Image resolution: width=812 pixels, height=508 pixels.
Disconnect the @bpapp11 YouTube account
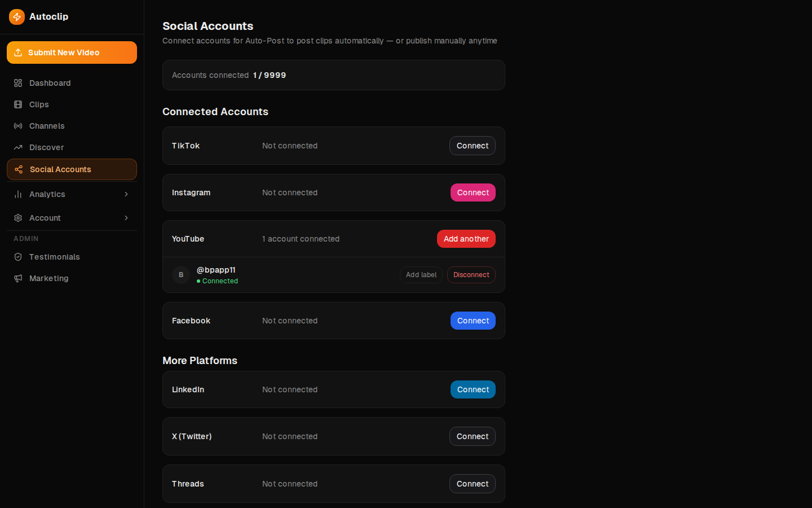pos(471,275)
